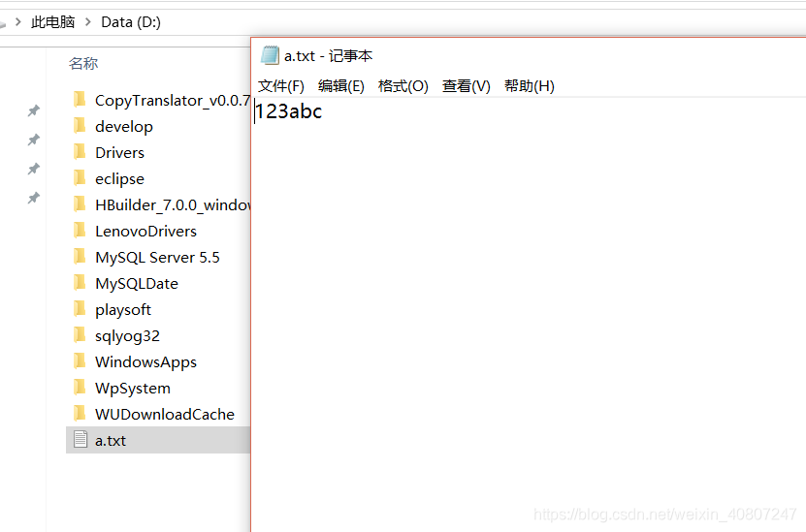This screenshot has width=806, height=532.
Task: Click the WpSystem folder name
Action: tap(133, 389)
